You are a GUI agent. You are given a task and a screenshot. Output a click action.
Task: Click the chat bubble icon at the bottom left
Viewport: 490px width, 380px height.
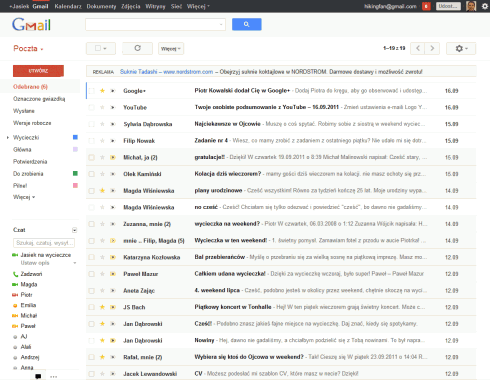[x=38, y=376]
